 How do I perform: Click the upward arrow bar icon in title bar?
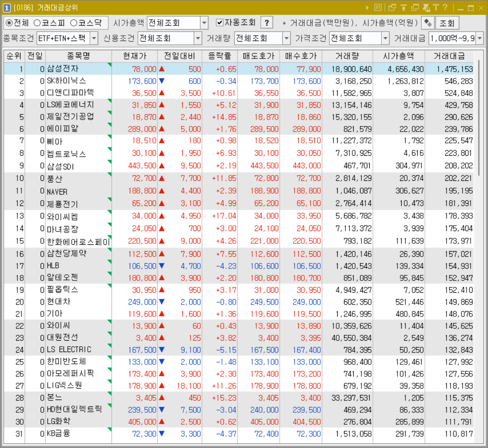click(403, 8)
